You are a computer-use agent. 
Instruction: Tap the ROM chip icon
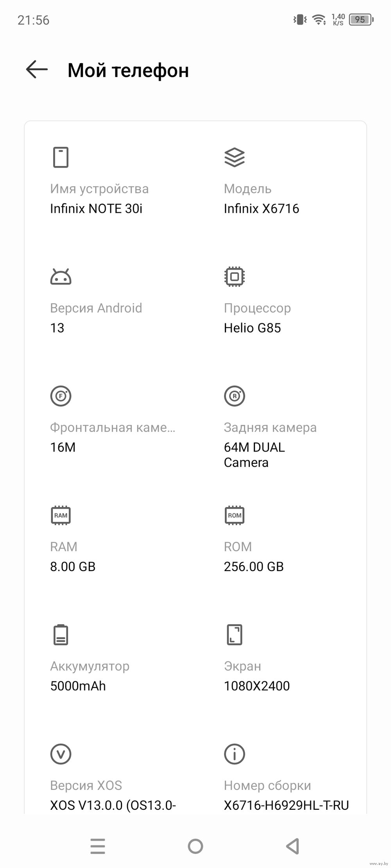click(234, 515)
